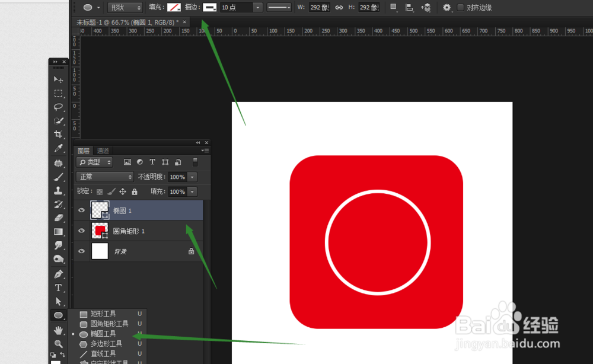593x364 pixels.
Task: Filter layers by pixel layers icon
Action: point(127,162)
